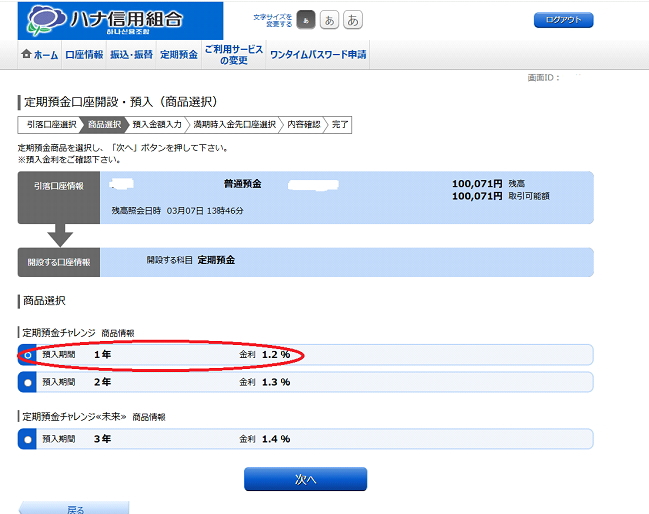Click the 満期時入金先口座選択 step

(234, 125)
